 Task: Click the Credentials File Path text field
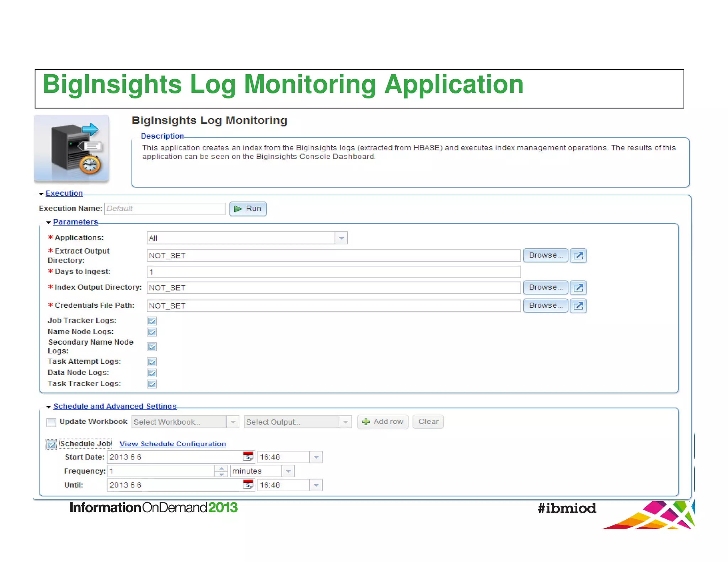coord(334,306)
